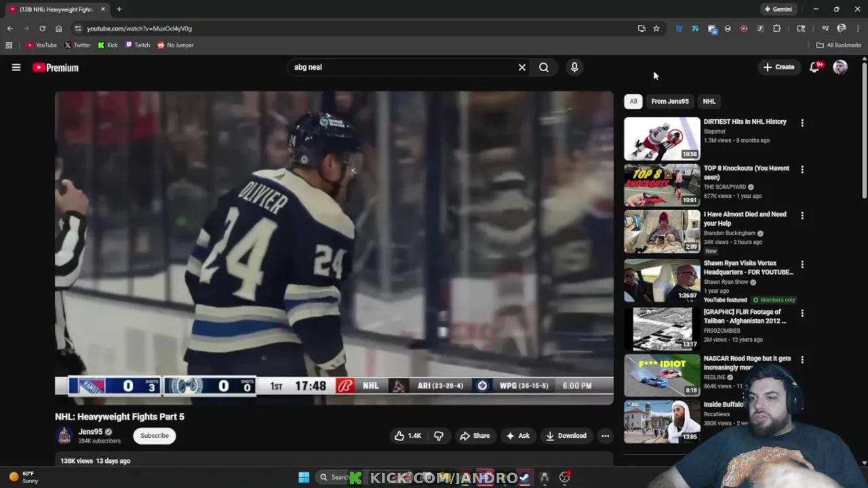Screen dimensions: 868x488
Task: Reload the page
Action: (42, 28)
